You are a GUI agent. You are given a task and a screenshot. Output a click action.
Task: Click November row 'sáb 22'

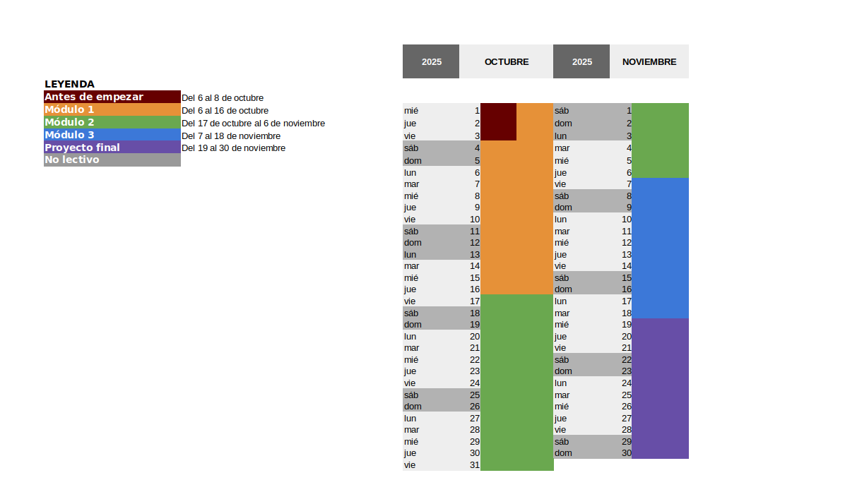(592, 359)
